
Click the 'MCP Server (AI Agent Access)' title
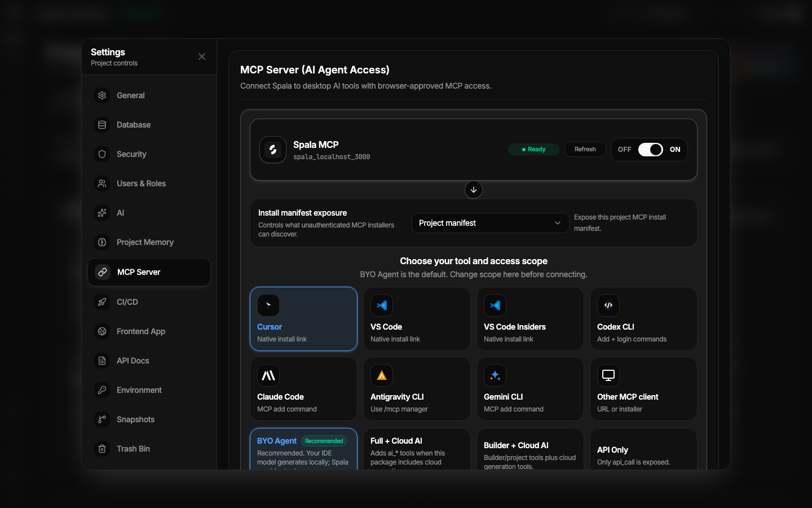tap(315, 70)
